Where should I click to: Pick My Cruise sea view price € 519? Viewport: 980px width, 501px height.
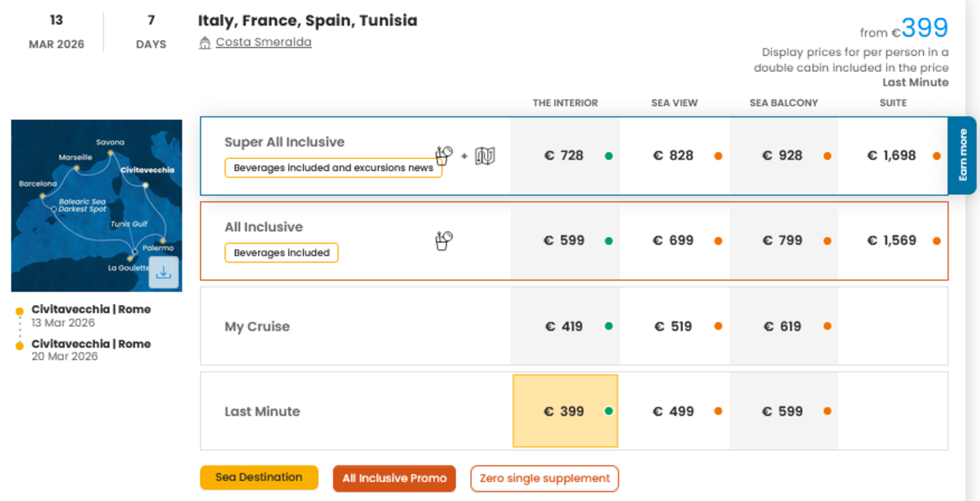673,326
